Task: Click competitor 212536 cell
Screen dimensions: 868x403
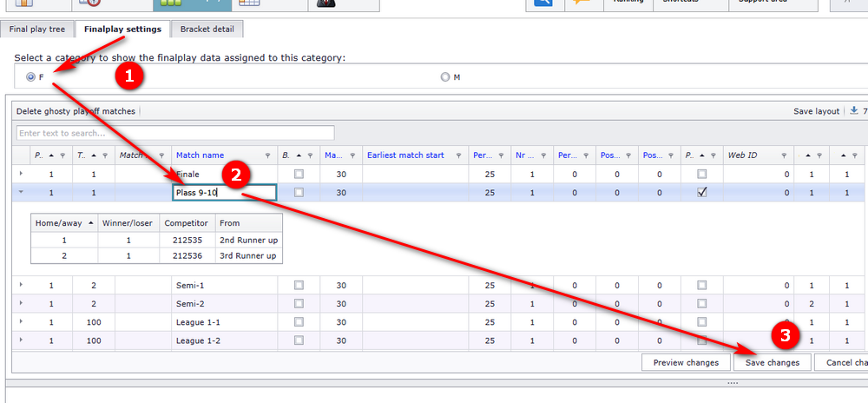Action: (x=187, y=255)
